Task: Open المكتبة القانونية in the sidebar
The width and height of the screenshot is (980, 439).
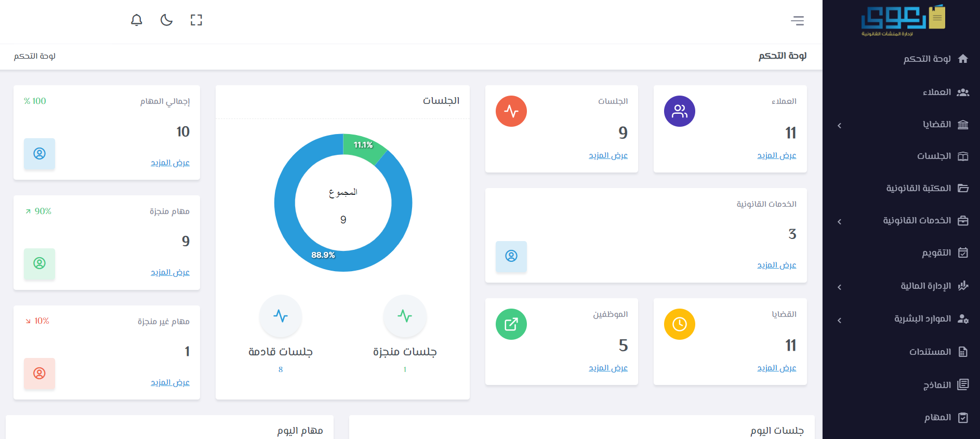Action: pos(919,188)
